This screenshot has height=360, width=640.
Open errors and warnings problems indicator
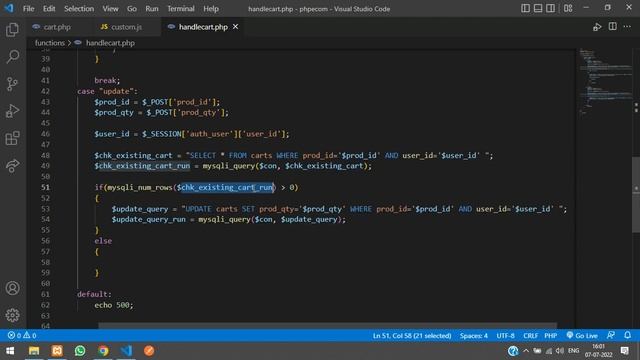(22, 336)
